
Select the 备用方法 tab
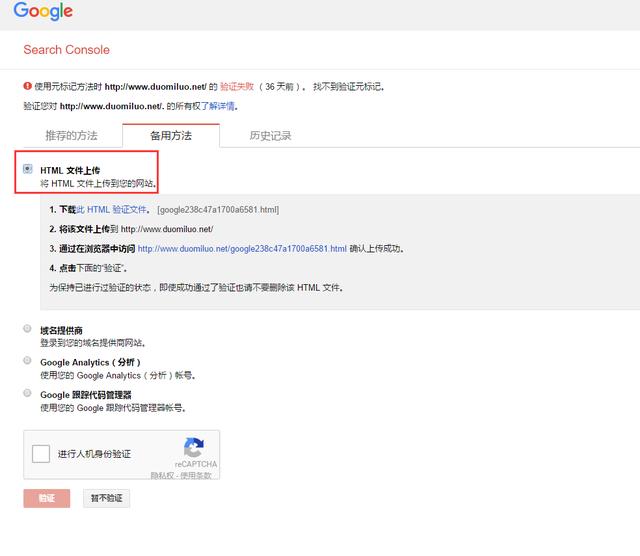pyautogui.click(x=171, y=136)
